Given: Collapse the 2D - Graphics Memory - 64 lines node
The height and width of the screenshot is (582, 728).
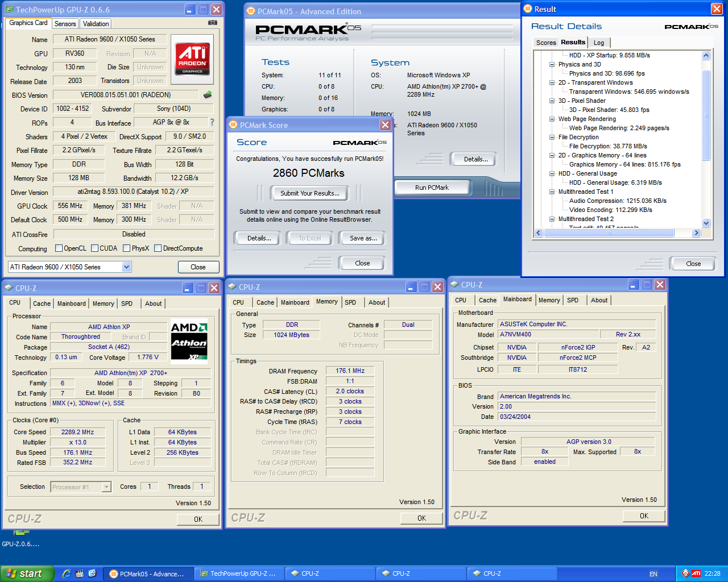Looking at the screenshot, I should (552, 155).
